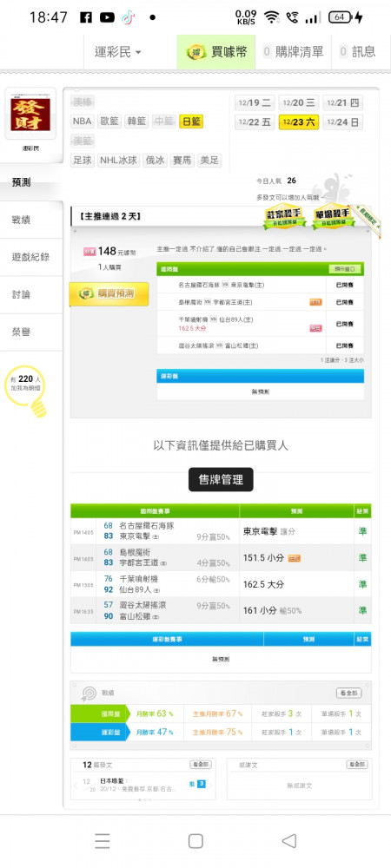Open the 預測 sidebar section
Screen dimensions: 391x868
(31, 182)
